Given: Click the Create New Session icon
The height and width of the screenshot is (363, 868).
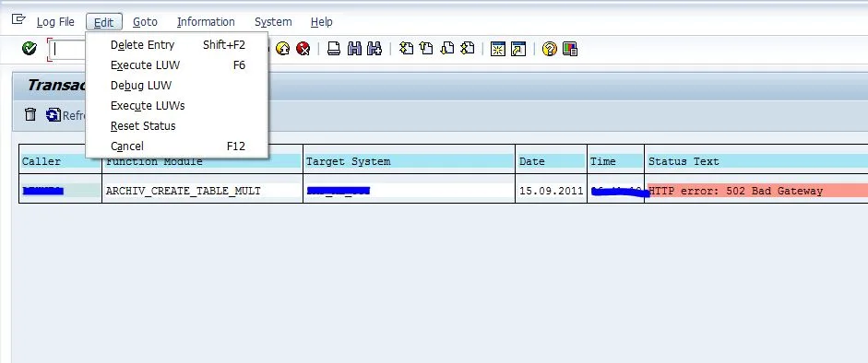Looking at the screenshot, I should tap(498, 49).
